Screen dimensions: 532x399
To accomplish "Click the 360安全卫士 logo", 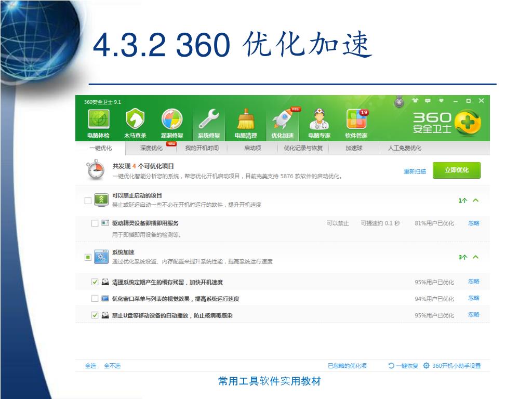I will click(447, 122).
